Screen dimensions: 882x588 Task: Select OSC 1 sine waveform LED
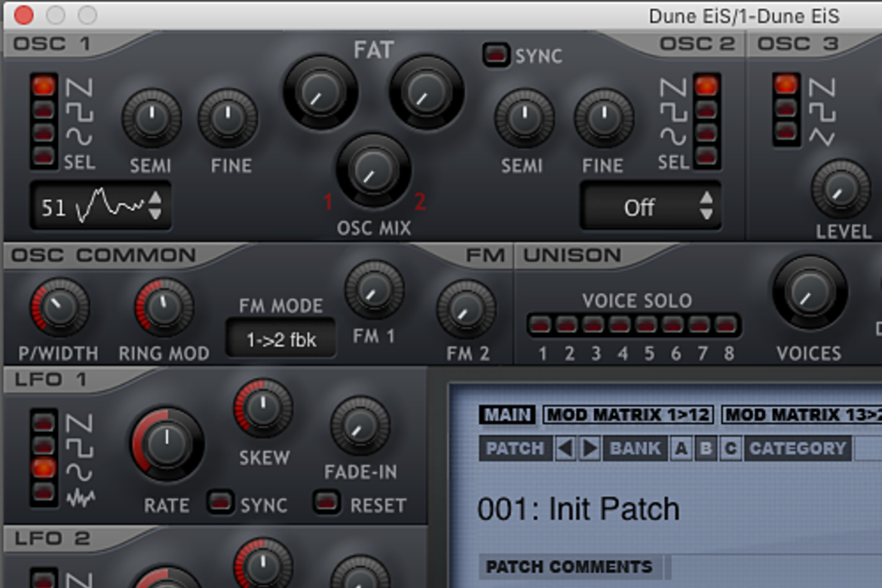click(44, 133)
